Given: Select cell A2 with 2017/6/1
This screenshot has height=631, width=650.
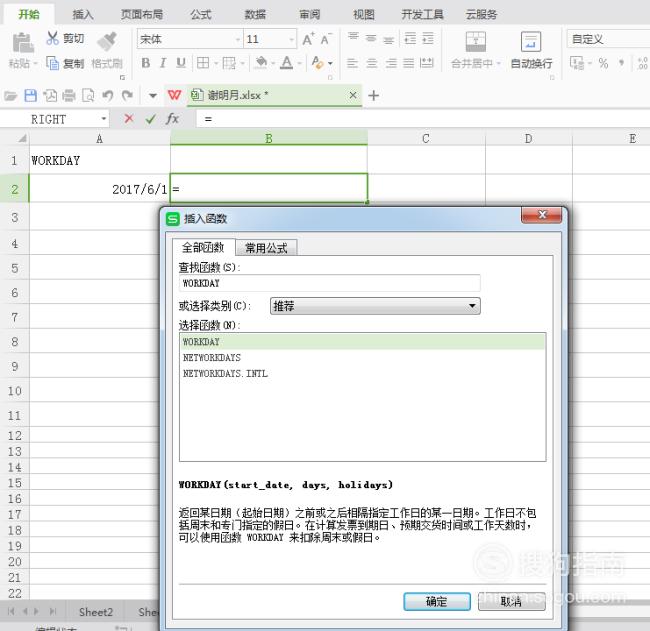Looking at the screenshot, I should pyautogui.click(x=99, y=189).
